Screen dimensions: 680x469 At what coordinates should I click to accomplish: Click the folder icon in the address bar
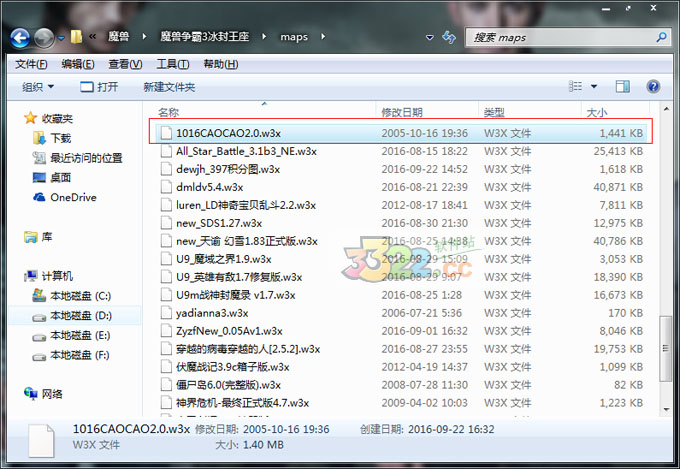[x=76, y=37]
